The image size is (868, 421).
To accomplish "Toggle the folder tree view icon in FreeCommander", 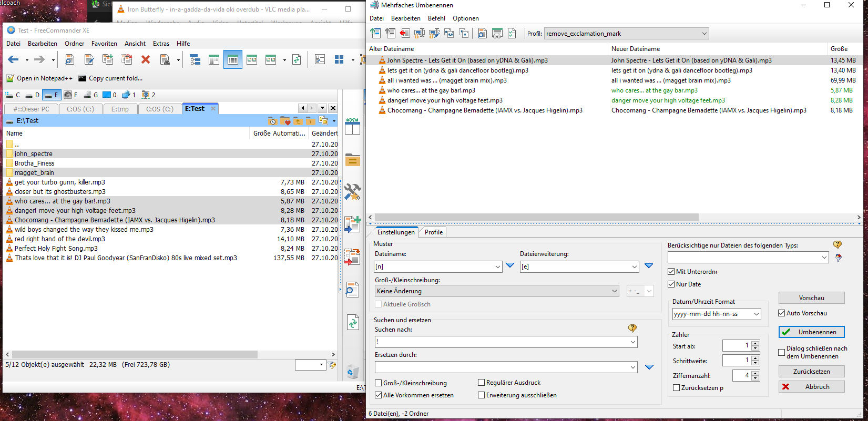I will click(195, 59).
